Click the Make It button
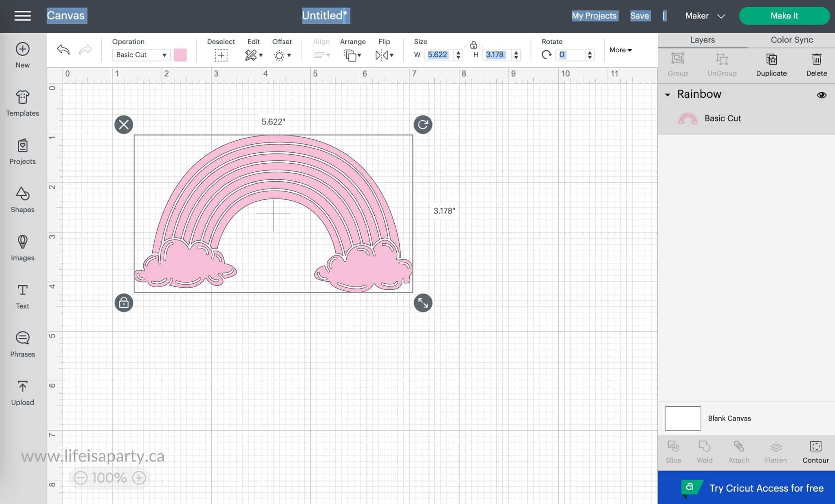 (x=784, y=15)
